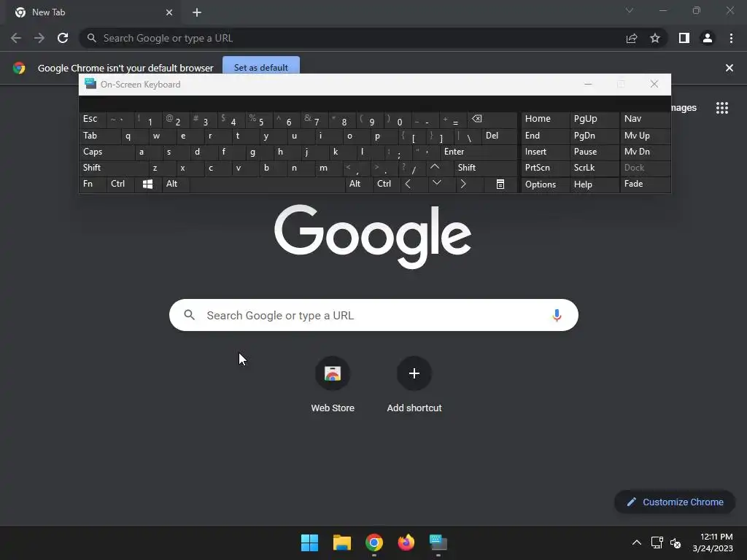The width and height of the screenshot is (747, 560).
Task: Dismiss the default browser infobar
Action: coord(729,68)
